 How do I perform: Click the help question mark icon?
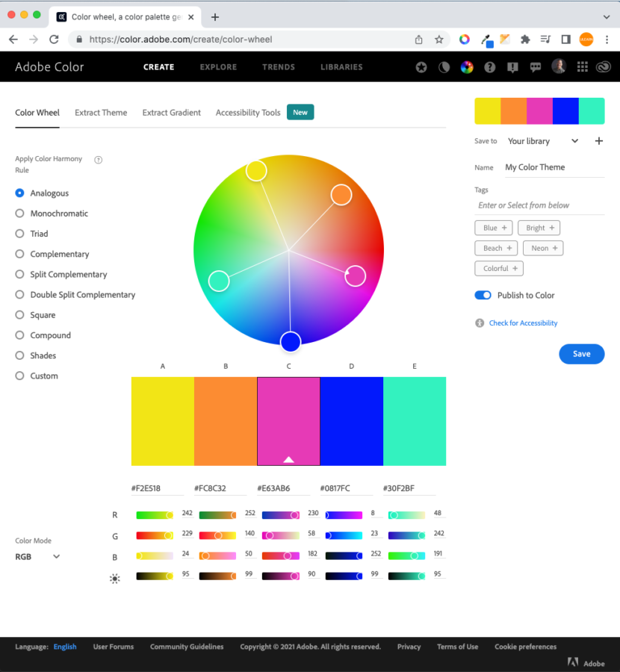(489, 66)
